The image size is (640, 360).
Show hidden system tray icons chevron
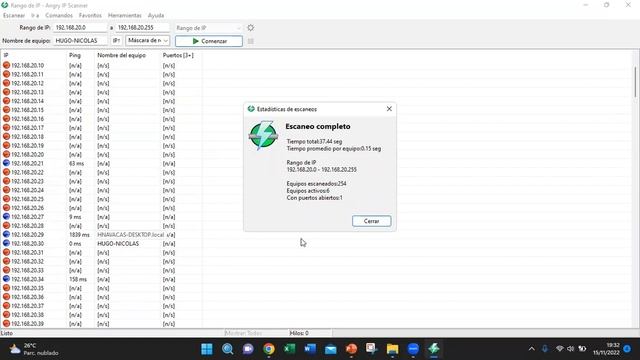[x=531, y=349]
